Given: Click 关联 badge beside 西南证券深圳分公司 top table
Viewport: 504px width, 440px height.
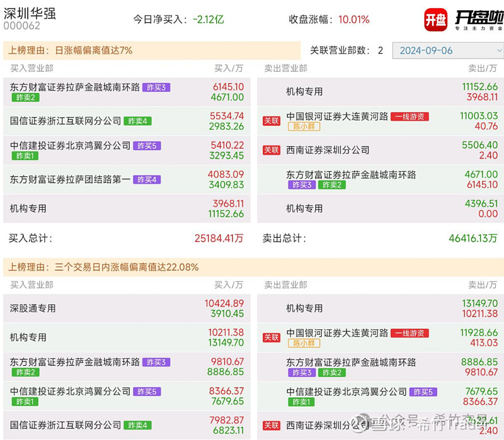Looking at the screenshot, I should (272, 150).
